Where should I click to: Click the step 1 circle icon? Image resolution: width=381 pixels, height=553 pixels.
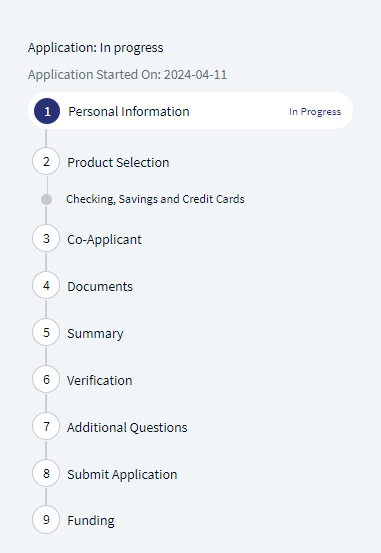47,111
